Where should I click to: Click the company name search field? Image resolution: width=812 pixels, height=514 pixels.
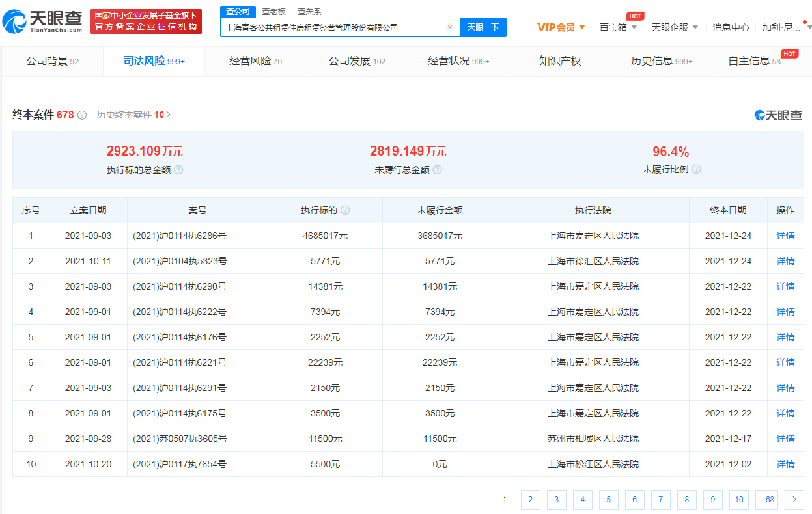click(x=332, y=27)
